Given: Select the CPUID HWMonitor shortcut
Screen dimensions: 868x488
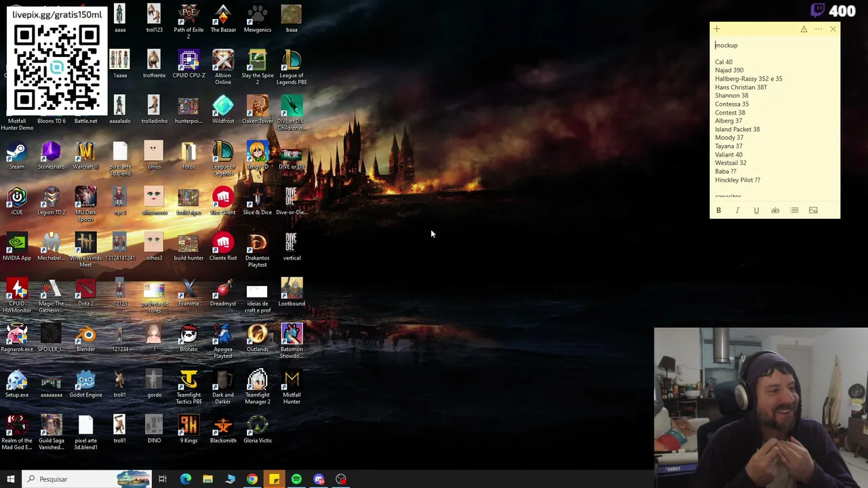Looking at the screenshot, I should (17, 296).
